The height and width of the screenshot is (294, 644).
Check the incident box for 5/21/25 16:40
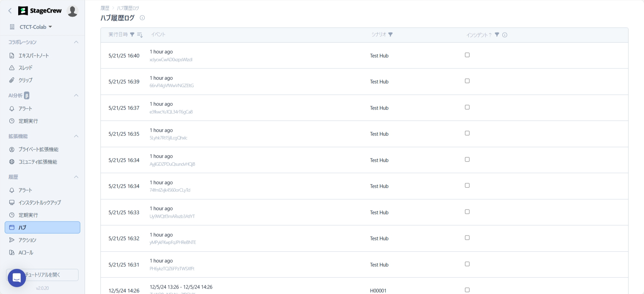point(467,55)
